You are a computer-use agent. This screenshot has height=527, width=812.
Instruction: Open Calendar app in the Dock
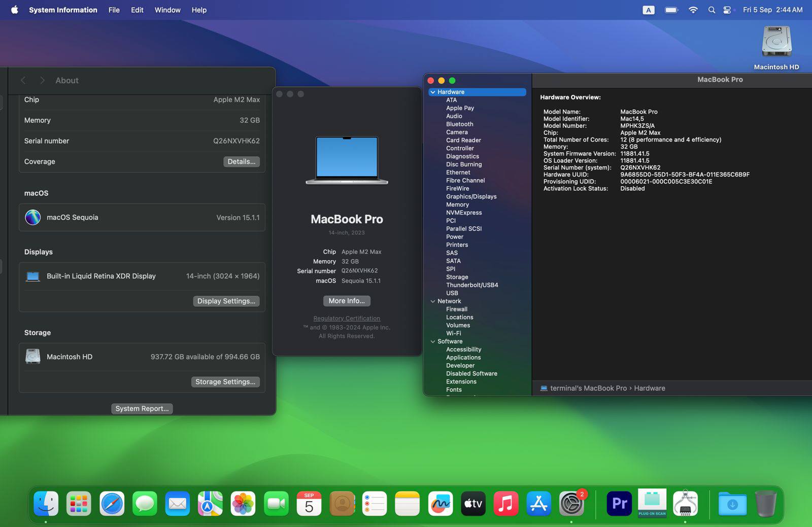(x=309, y=504)
